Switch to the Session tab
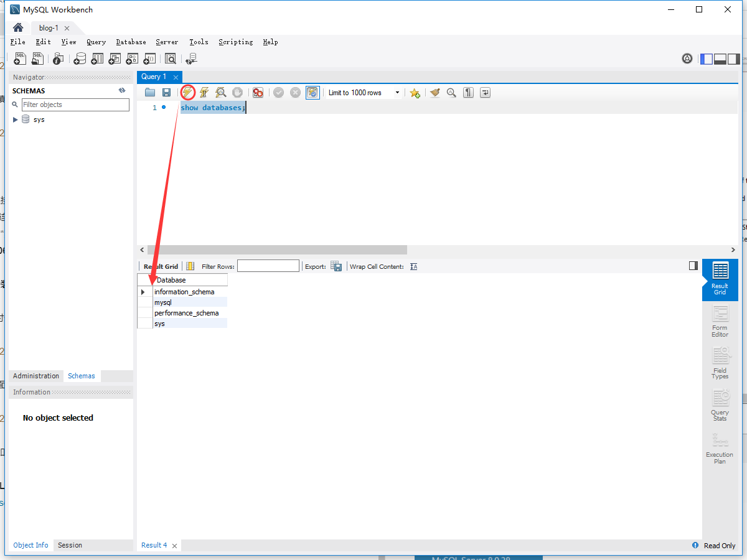This screenshot has height=560, width=747. click(70, 545)
